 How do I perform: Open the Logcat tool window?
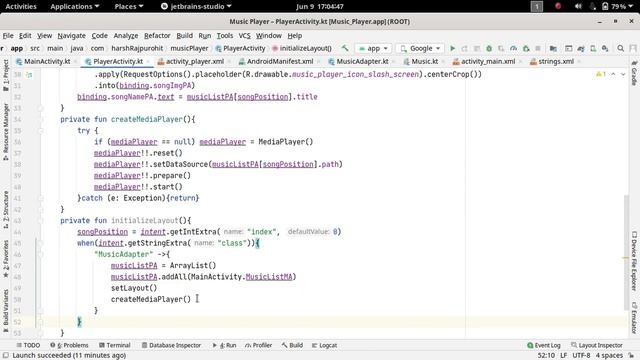coord(324,345)
